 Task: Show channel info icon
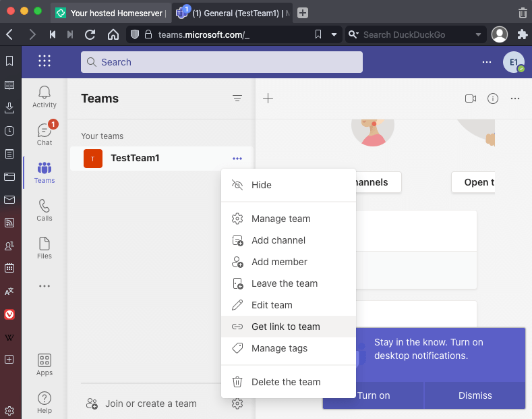[493, 99]
